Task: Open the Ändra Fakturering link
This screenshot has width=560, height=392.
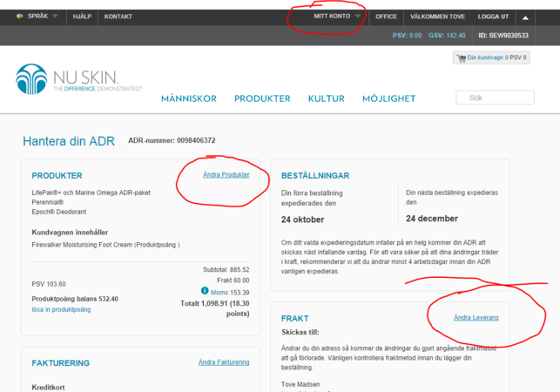Action: pos(223,362)
